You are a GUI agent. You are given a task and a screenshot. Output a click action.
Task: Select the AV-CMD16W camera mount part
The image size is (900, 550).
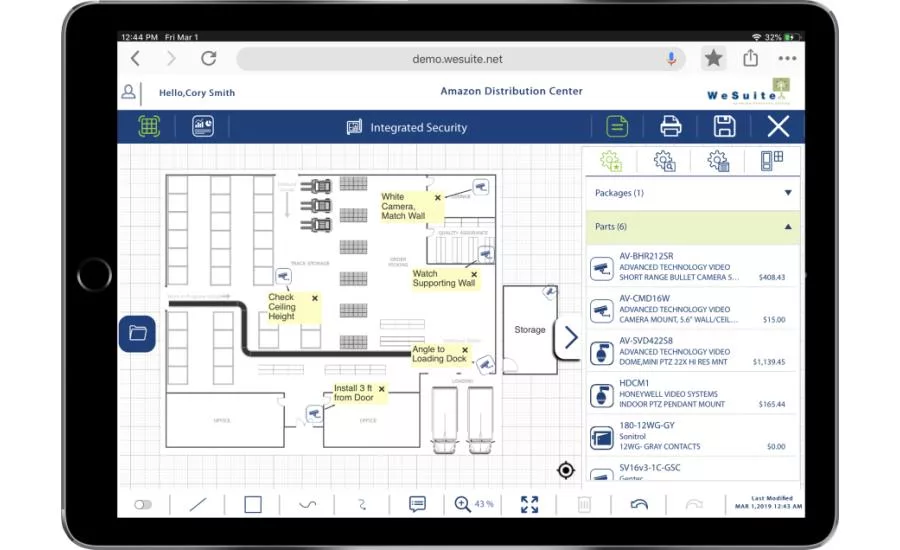point(693,309)
